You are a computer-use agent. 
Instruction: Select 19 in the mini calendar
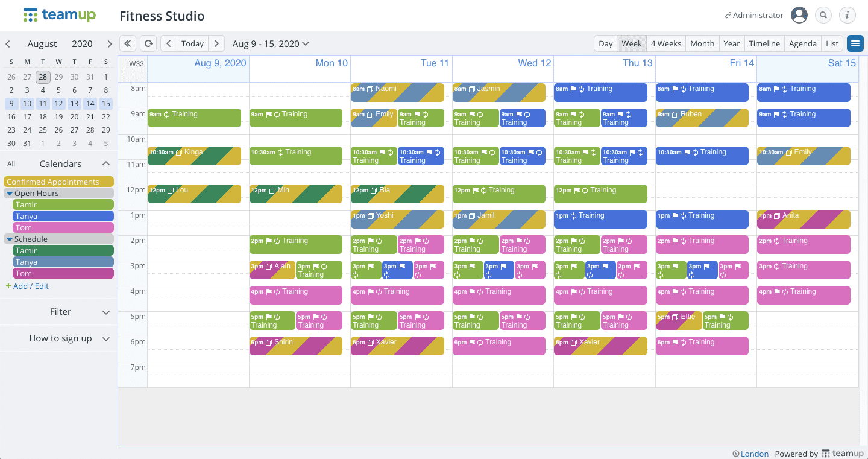point(58,116)
